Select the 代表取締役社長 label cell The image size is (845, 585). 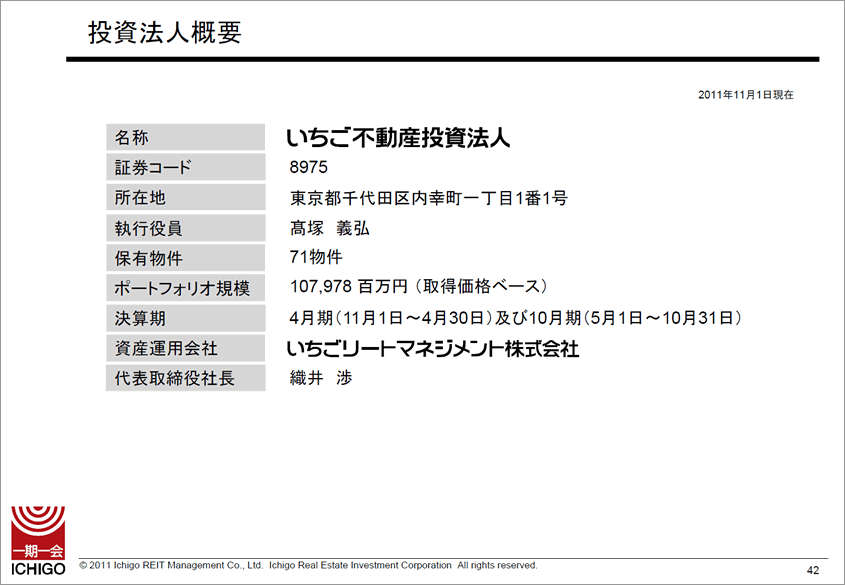click(185, 378)
